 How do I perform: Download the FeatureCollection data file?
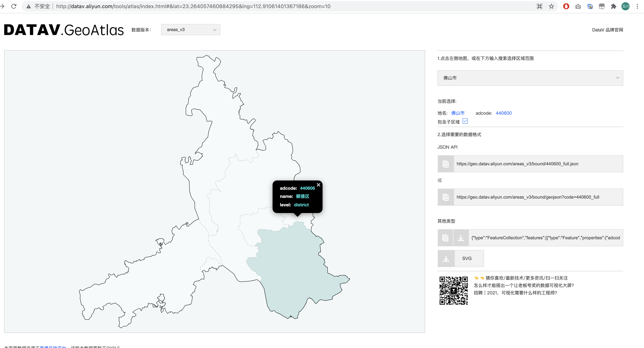click(x=461, y=238)
